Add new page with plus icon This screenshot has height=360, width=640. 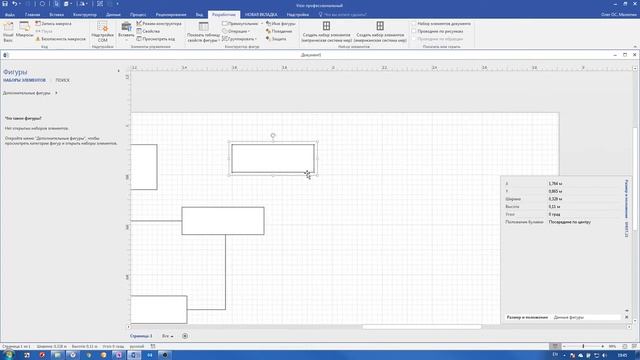click(185, 336)
